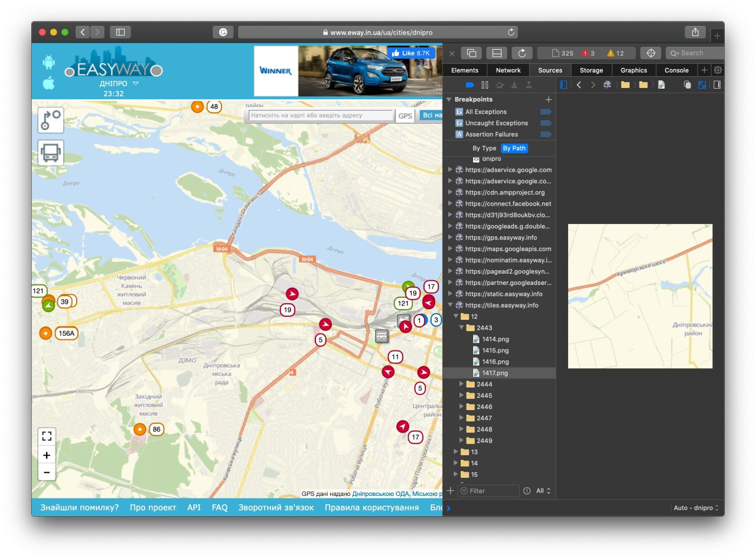Group sources By Type
This screenshot has height=558, width=756.
(x=484, y=148)
